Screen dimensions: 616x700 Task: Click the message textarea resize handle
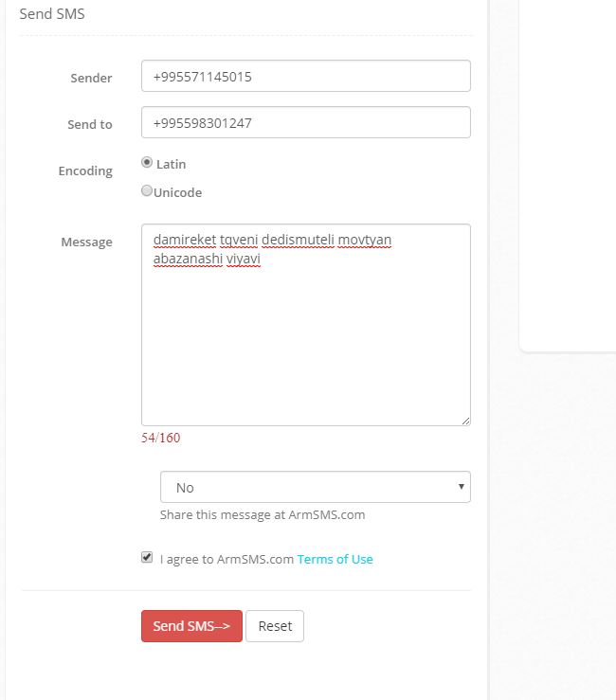[x=464, y=420]
